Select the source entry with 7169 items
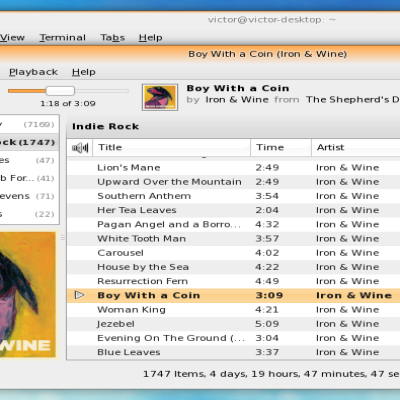The width and height of the screenshot is (400, 400). tap(29, 124)
